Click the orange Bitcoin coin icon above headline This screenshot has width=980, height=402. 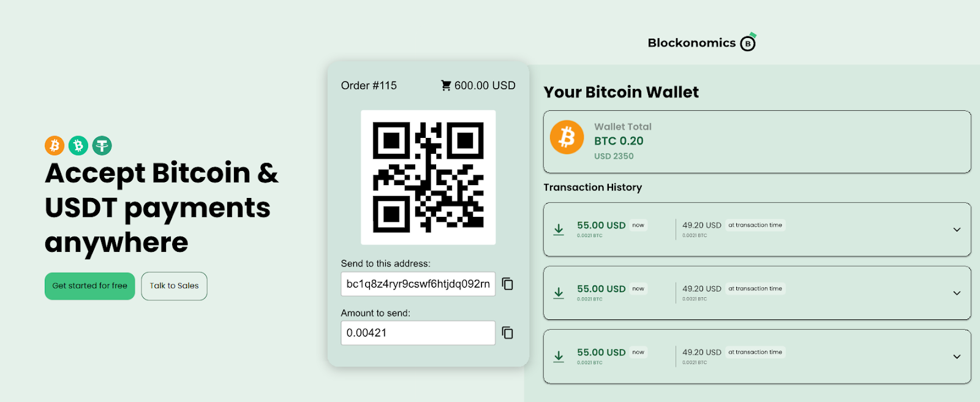[x=55, y=145]
